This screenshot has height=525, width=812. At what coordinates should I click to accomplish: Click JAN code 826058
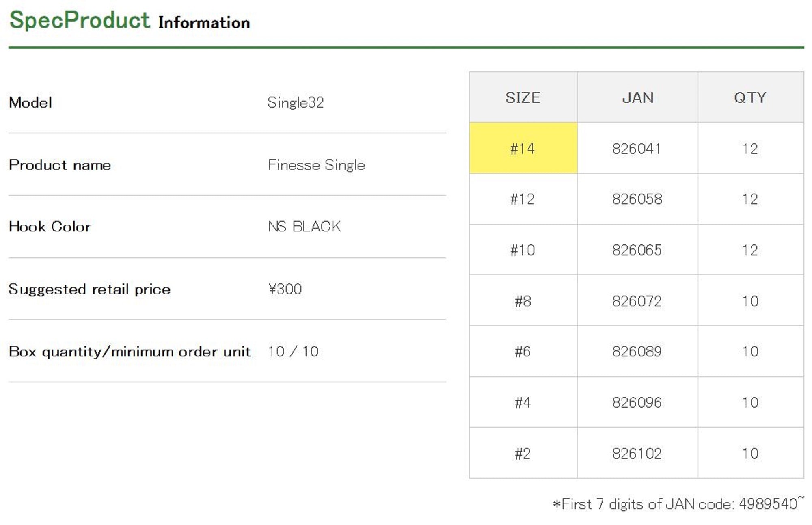coord(637,199)
